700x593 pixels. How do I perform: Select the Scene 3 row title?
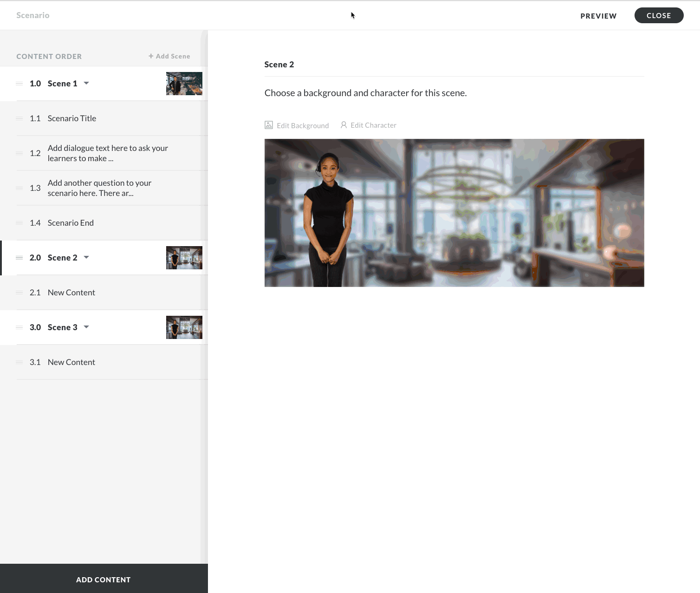(x=63, y=327)
